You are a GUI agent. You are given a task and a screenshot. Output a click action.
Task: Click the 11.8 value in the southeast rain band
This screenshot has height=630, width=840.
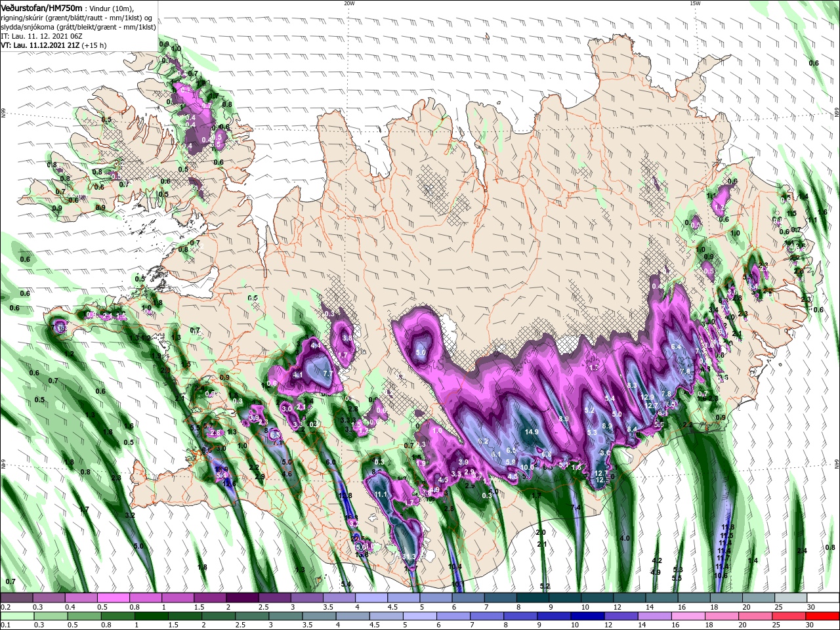727,527
